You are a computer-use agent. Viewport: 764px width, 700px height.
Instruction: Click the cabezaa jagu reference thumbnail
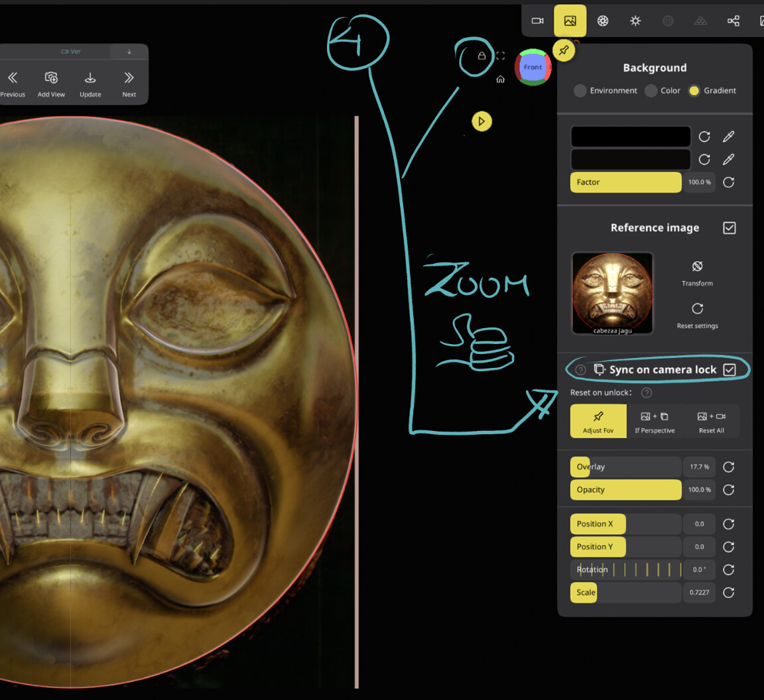point(613,293)
